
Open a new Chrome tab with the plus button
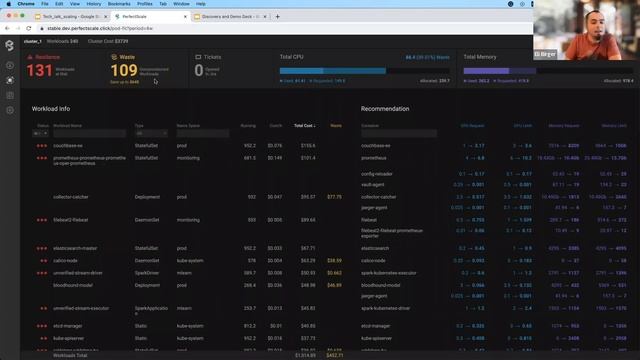[278, 16]
